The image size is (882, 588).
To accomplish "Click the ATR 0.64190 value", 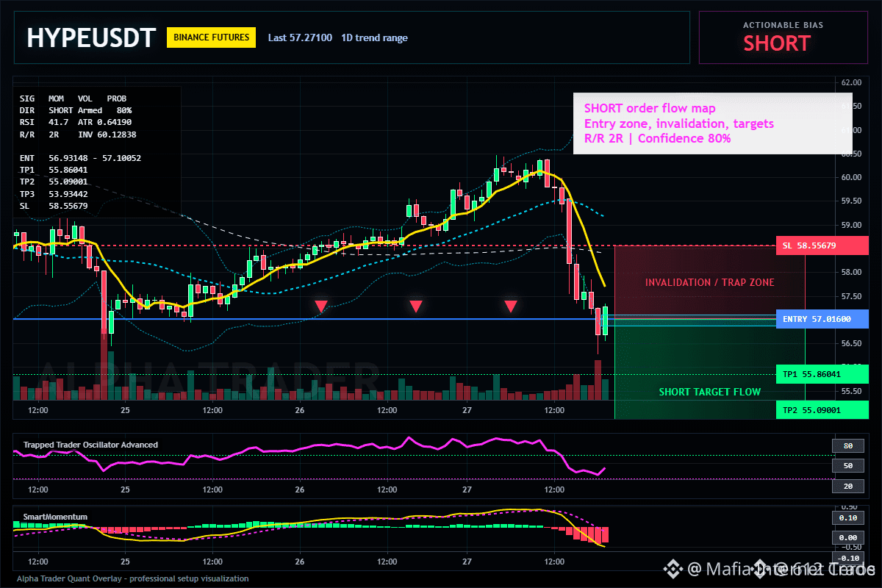I will point(105,122).
